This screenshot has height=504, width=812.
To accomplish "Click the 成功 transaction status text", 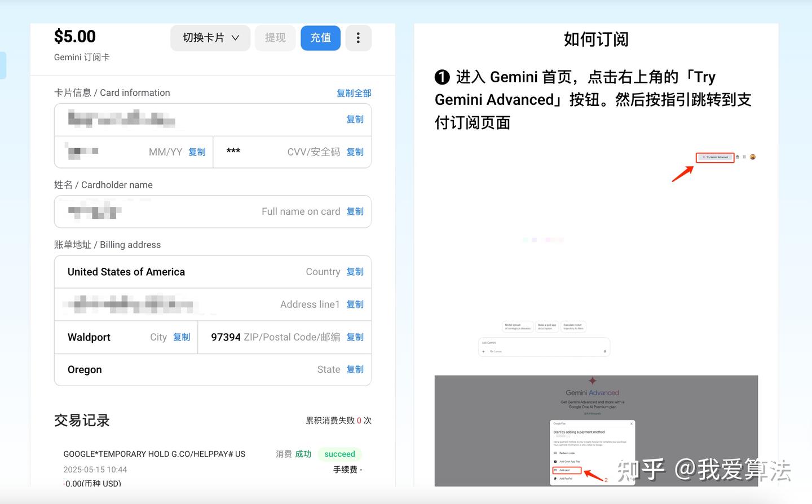I will pyautogui.click(x=303, y=454).
